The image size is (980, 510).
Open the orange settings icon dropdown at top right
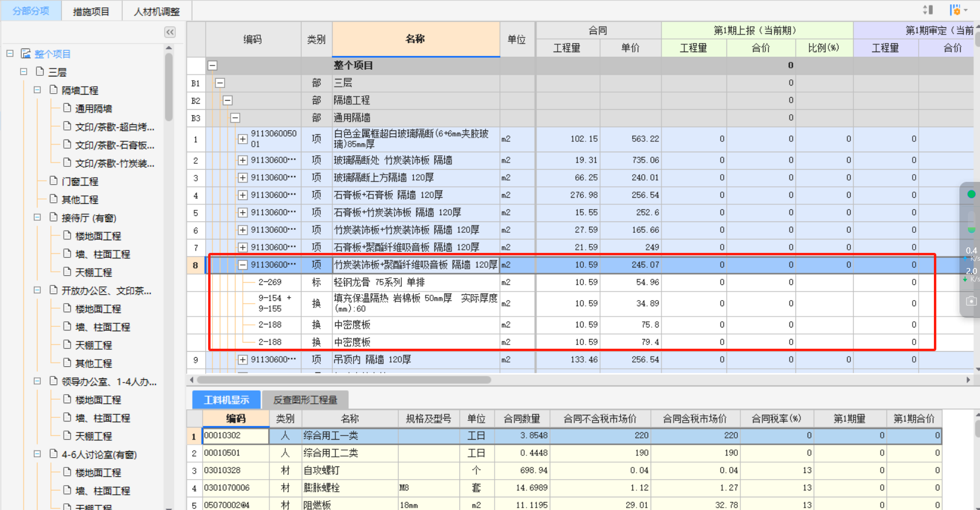click(958, 10)
